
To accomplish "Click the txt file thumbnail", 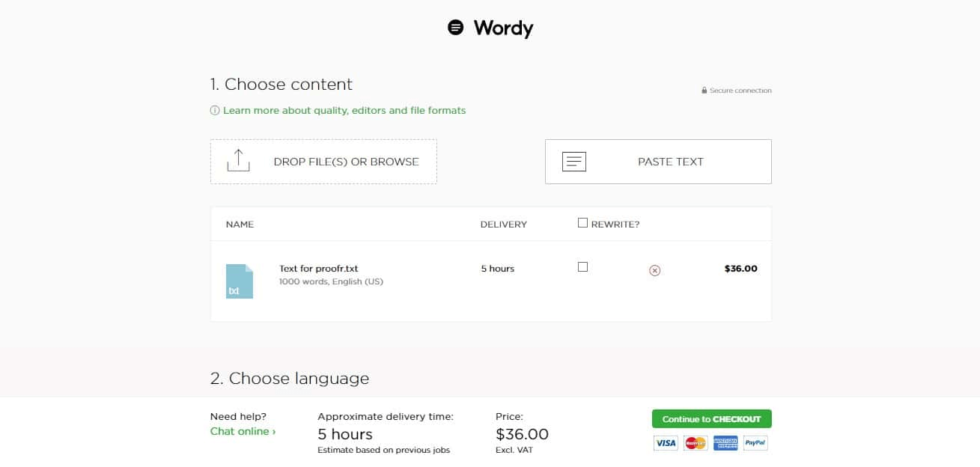I will (x=240, y=281).
